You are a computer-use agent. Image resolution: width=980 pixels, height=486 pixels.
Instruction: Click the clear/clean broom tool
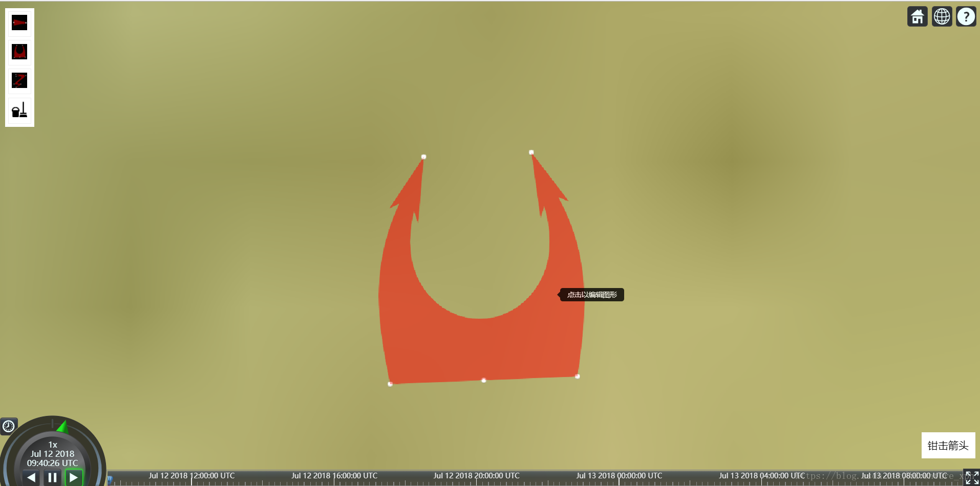coord(19,109)
